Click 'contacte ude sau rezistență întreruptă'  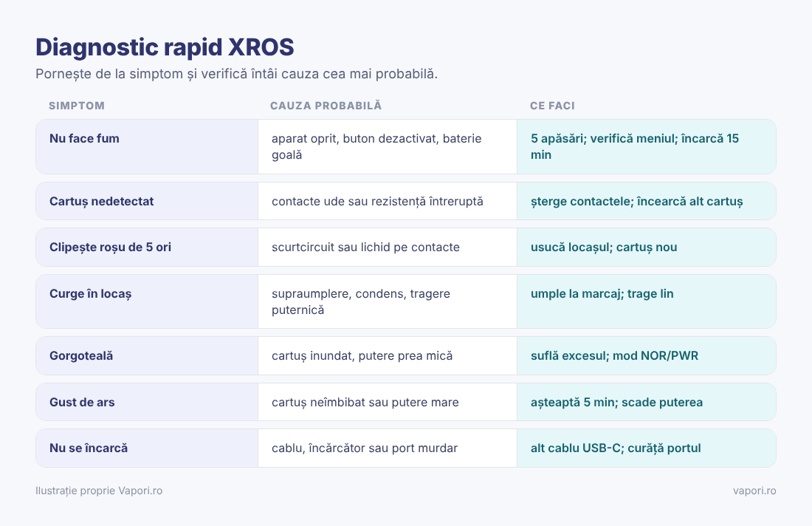point(377,201)
